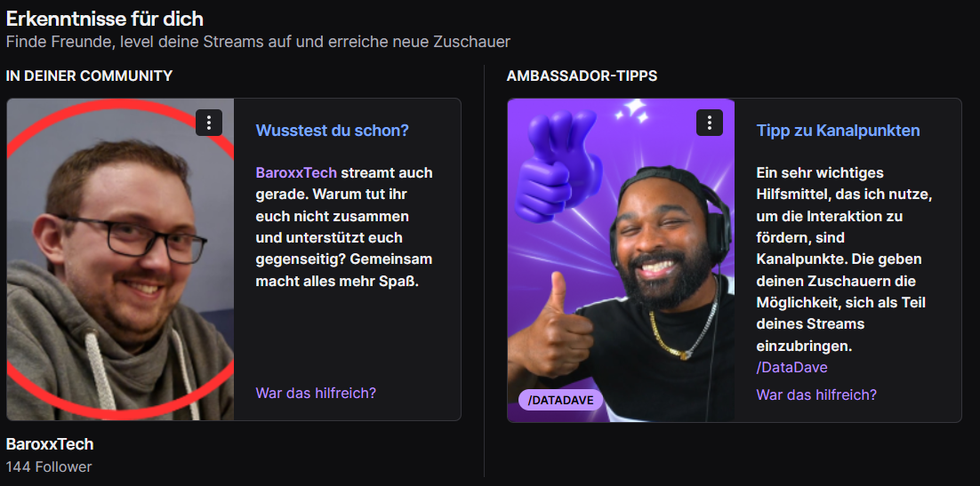
Task: Open BaroxxTech's profile picture thumbnail
Action: tap(120, 259)
